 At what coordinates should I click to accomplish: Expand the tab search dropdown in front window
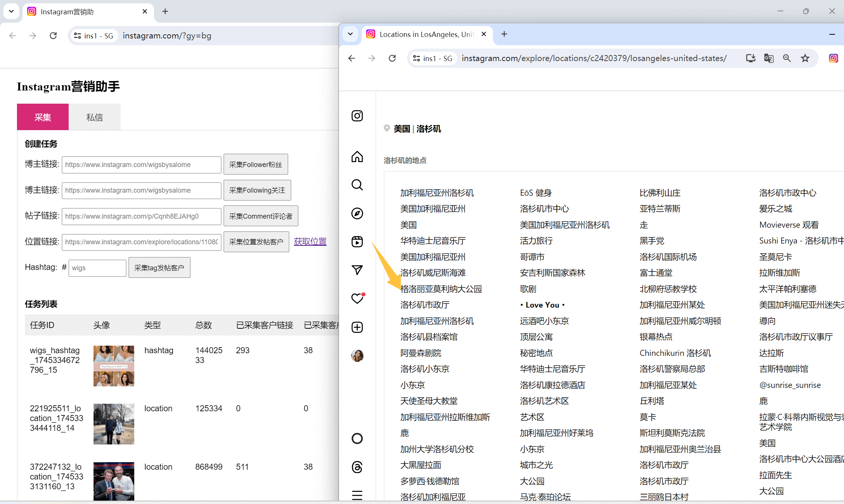(350, 34)
